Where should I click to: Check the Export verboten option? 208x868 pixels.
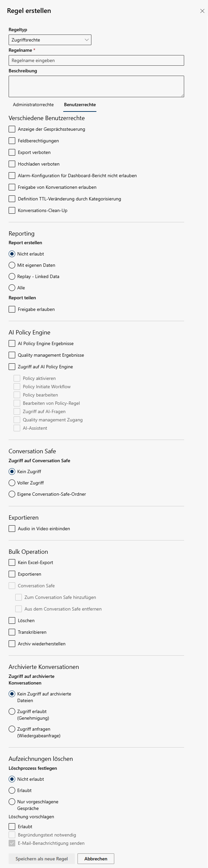point(12,153)
